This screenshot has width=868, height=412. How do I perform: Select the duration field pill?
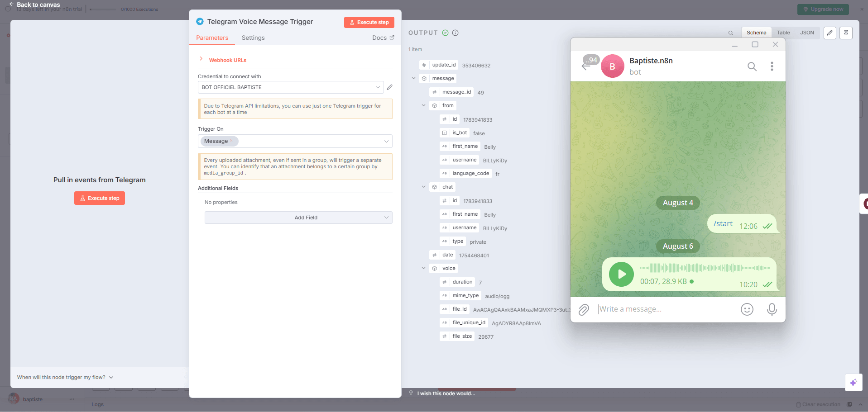(x=457, y=282)
